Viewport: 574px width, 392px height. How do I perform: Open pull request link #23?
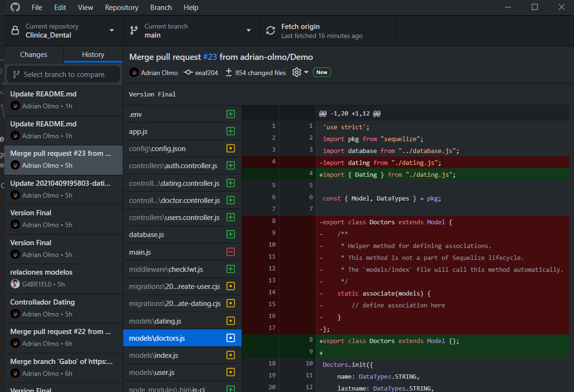pyautogui.click(x=210, y=57)
